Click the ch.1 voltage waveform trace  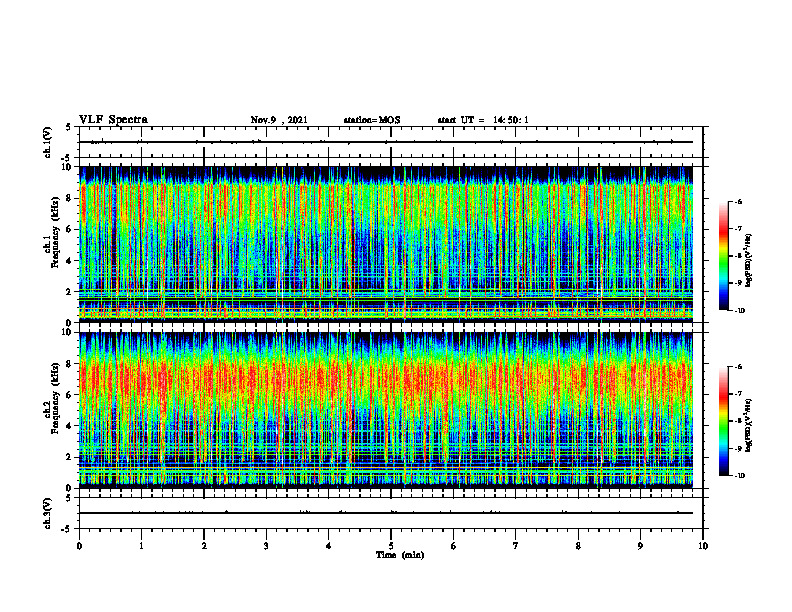386,142
